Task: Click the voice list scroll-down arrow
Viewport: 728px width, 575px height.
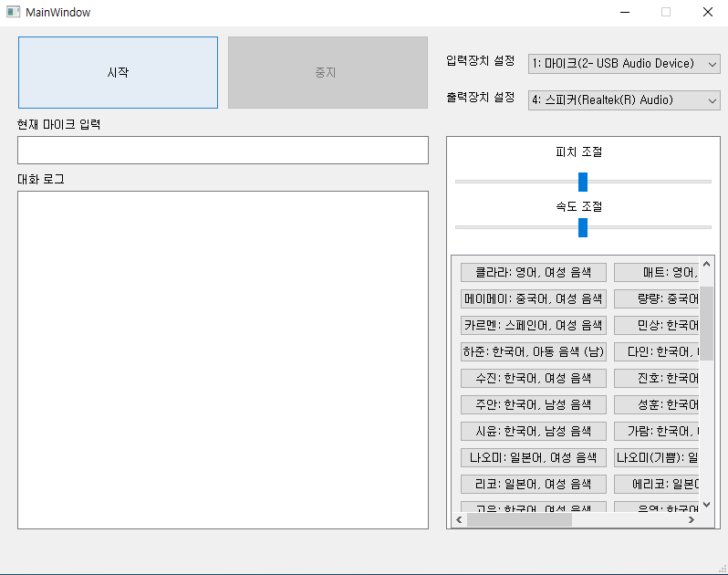Action: point(706,504)
